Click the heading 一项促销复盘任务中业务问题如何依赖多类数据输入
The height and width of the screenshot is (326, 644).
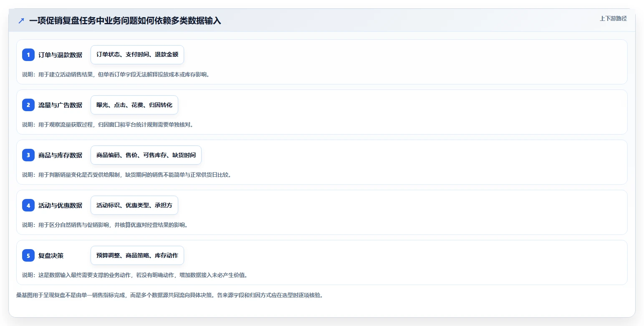pos(125,20)
